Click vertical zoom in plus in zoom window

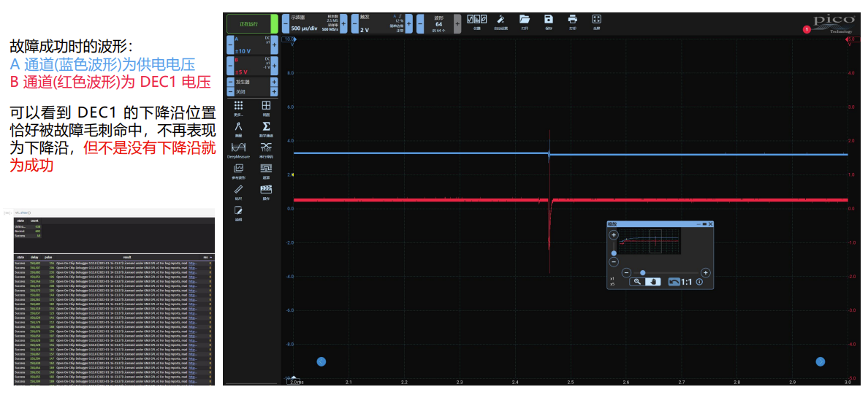point(613,235)
